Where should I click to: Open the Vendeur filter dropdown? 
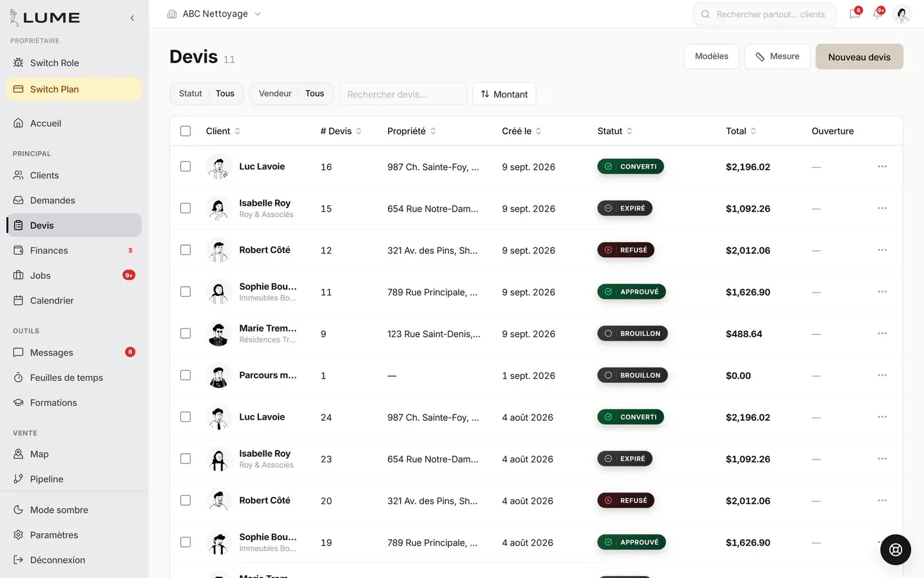[291, 94]
